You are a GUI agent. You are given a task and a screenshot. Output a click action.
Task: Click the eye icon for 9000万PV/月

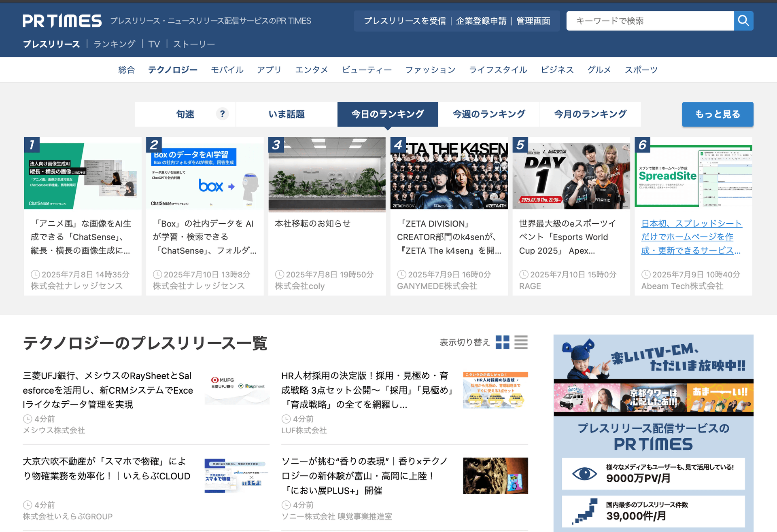pos(584,473)
